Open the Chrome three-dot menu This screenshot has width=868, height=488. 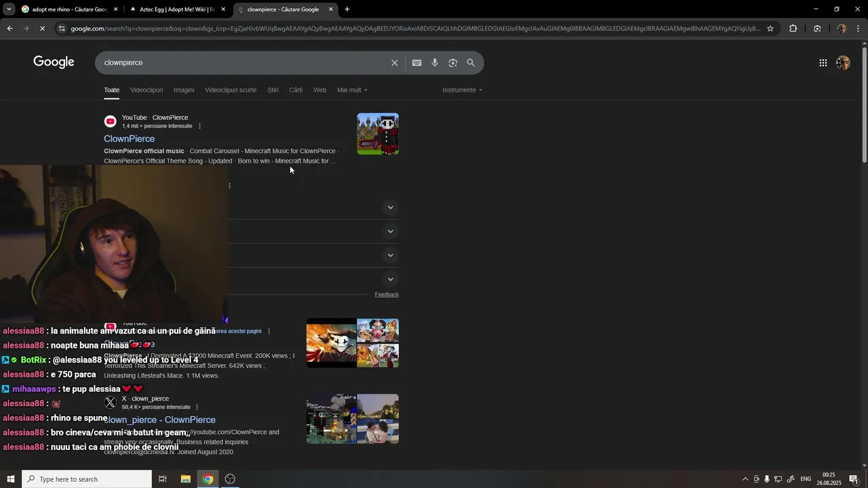pos(859,28)
